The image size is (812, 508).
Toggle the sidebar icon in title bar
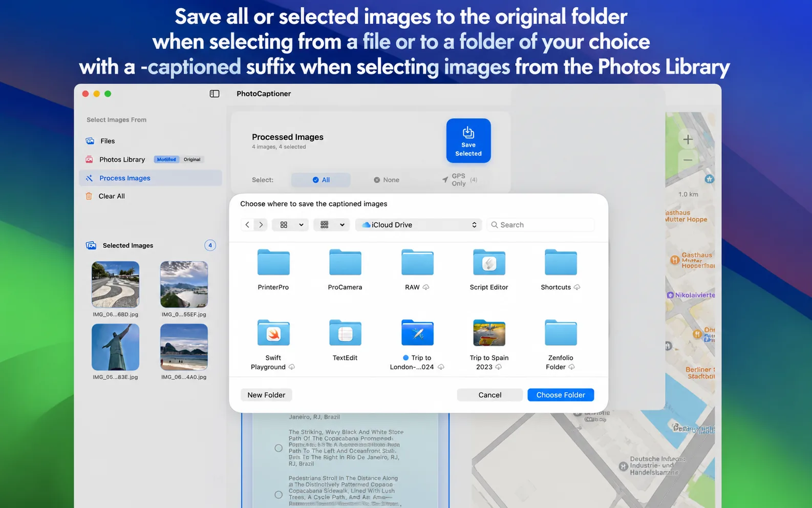(215, 94)
